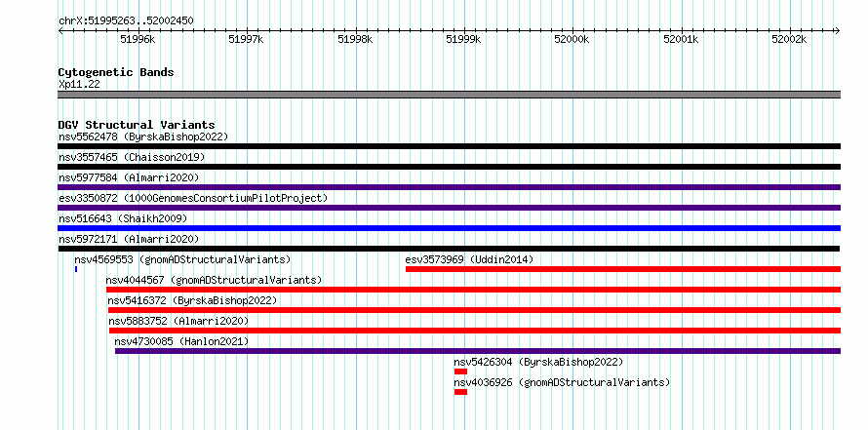Select the black bar under nsv3557465
Image resolution: width=868 pixels, height=430 pixels.
point(449,167)
